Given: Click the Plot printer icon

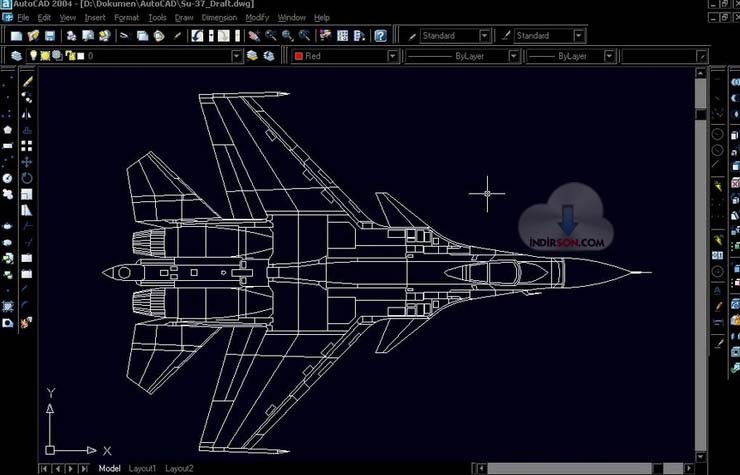Looking at the screenshot, I should [x=72, y=36].
